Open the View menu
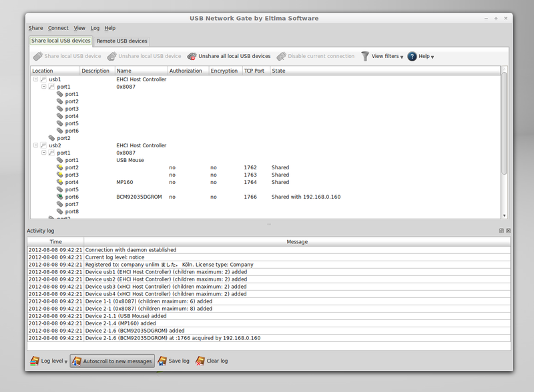 (x=79, y=28)
